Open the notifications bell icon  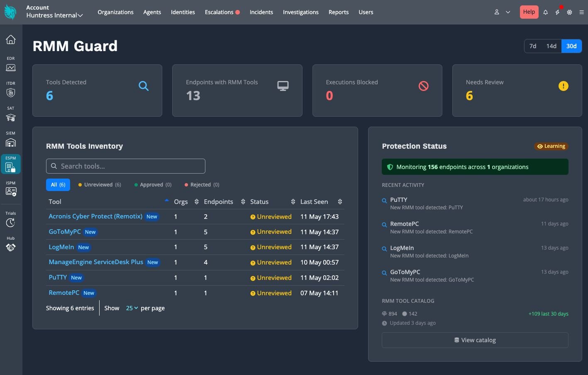pyautogui.click(x=546, y=12)
